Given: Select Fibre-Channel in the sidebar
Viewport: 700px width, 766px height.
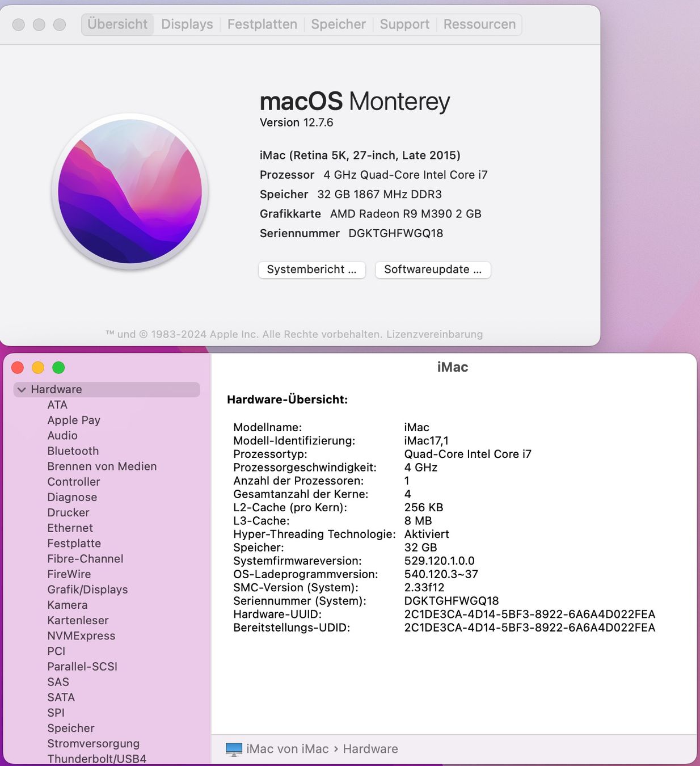Looking at the screenshot, I should 85,558.
